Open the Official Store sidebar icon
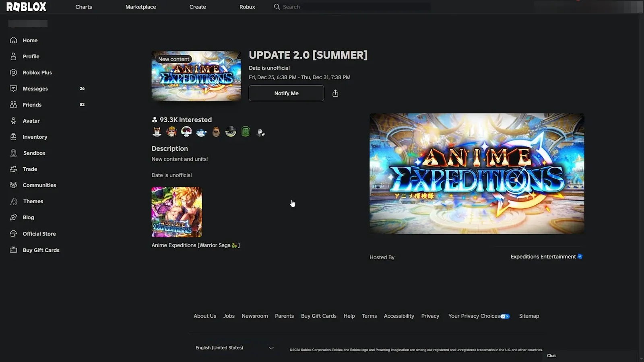644x362 pixels. pyautogui.click(x=13, y=234)
